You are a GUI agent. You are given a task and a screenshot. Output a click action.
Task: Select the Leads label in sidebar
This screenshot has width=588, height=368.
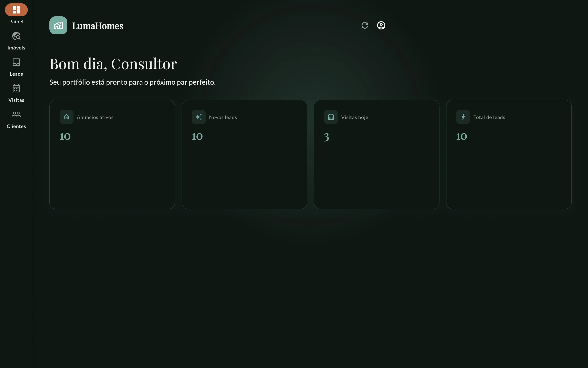click(x=16, y=74)
